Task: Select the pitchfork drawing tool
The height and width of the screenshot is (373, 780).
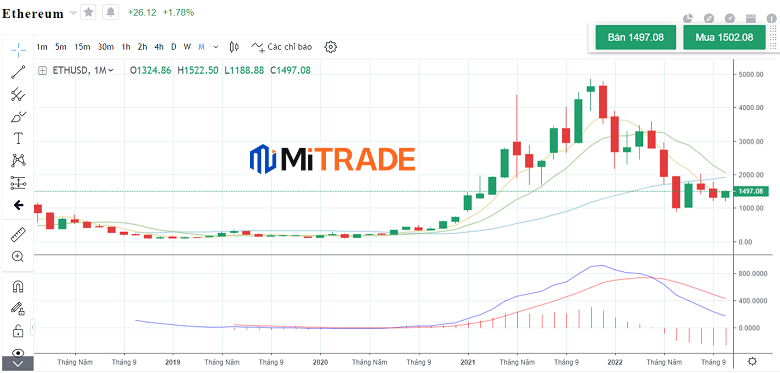Action: 18,94
